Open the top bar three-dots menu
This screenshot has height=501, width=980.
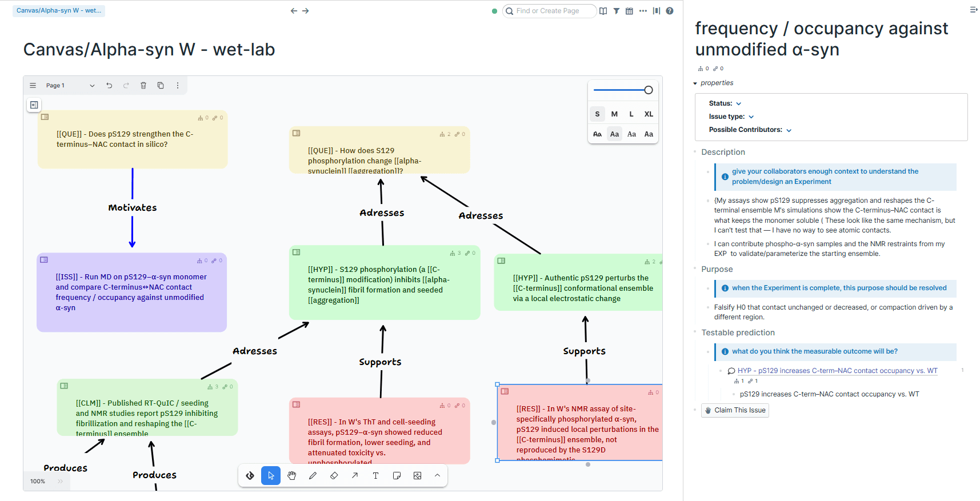[x=643, y=11]
